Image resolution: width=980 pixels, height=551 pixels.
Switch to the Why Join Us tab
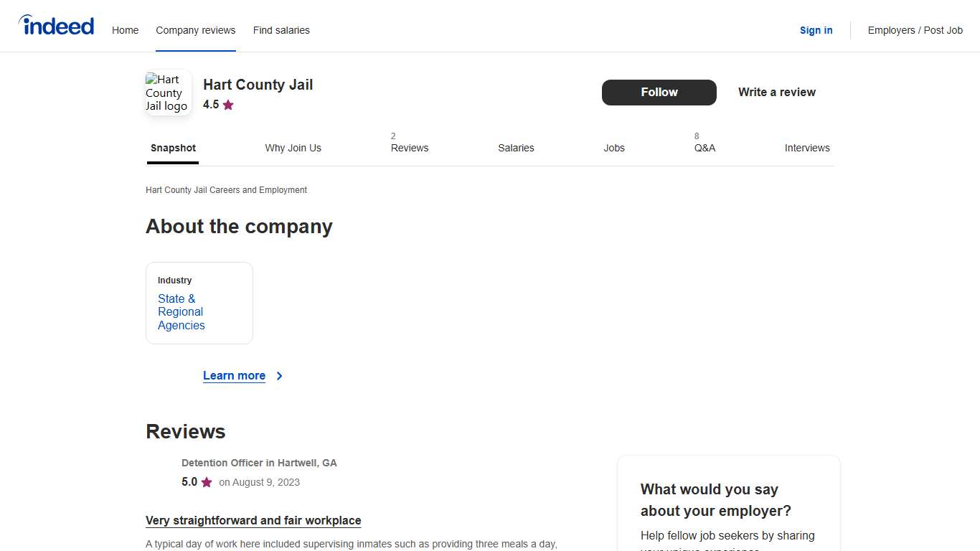click(x=293, y=148)
